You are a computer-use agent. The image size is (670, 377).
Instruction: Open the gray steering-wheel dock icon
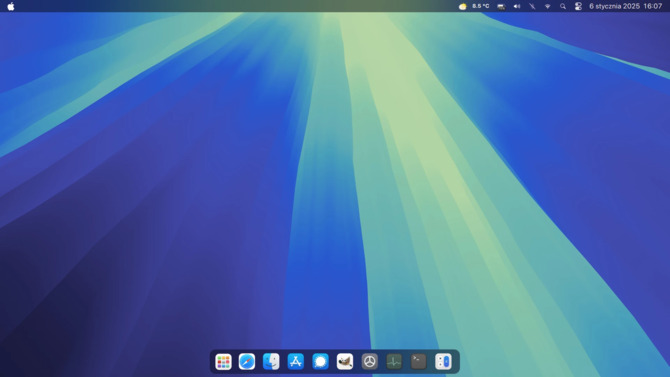tap(370, 362)
